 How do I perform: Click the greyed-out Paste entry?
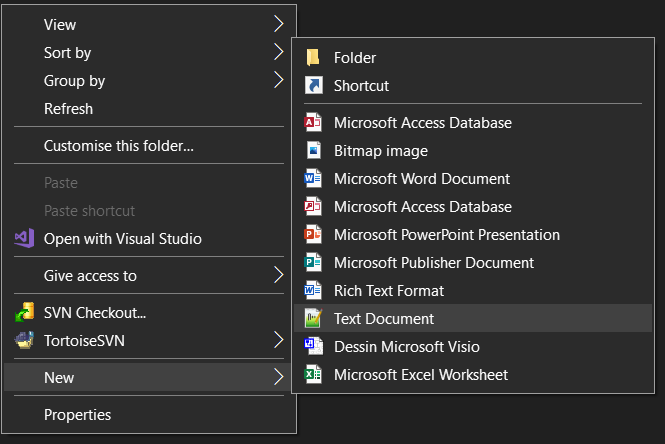point(149,182)
